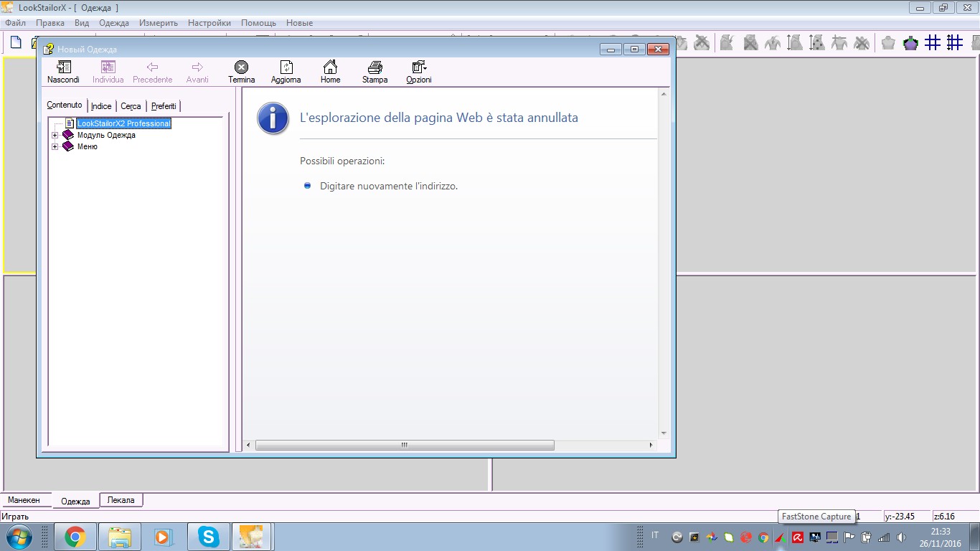Launch Google Chrome from the taskbar

pos(75,537)
